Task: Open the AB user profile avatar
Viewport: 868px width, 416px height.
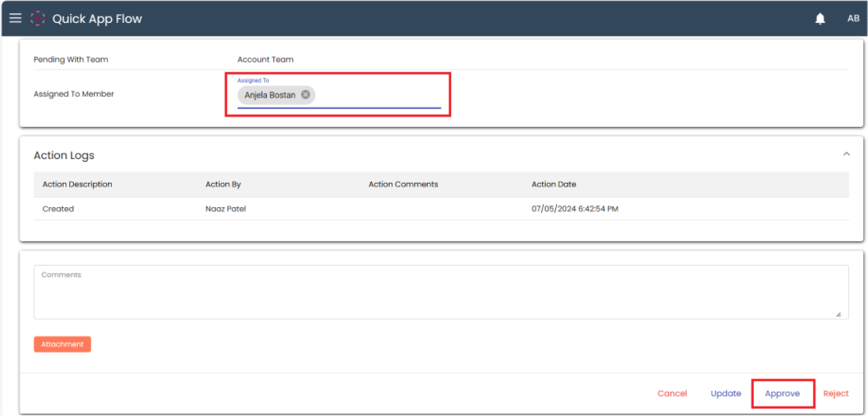Action: click(853, 18)
